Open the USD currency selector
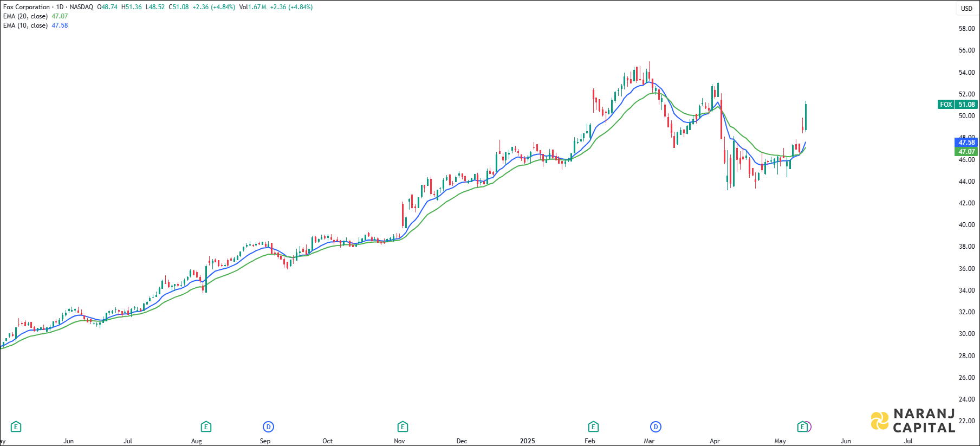980x446 pixels. (x=967, y=8)
